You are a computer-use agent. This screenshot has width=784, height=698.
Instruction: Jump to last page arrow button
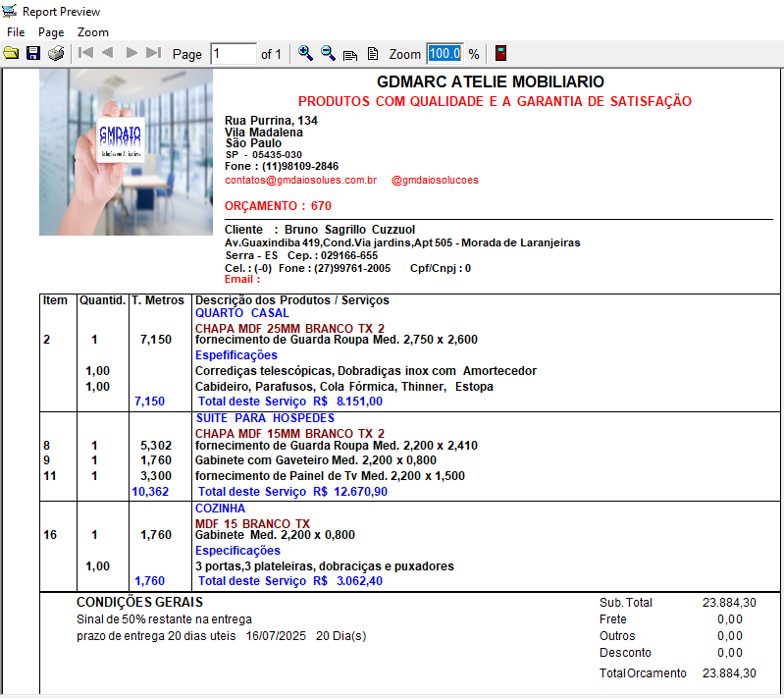click(x=153, y=53)
